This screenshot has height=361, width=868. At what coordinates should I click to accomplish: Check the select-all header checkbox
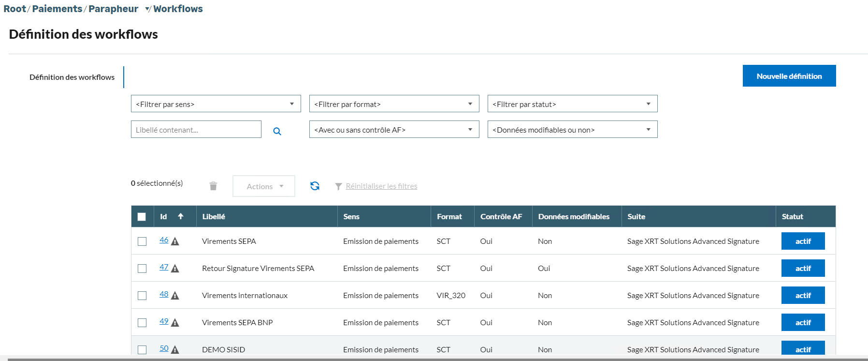[142, 217]
